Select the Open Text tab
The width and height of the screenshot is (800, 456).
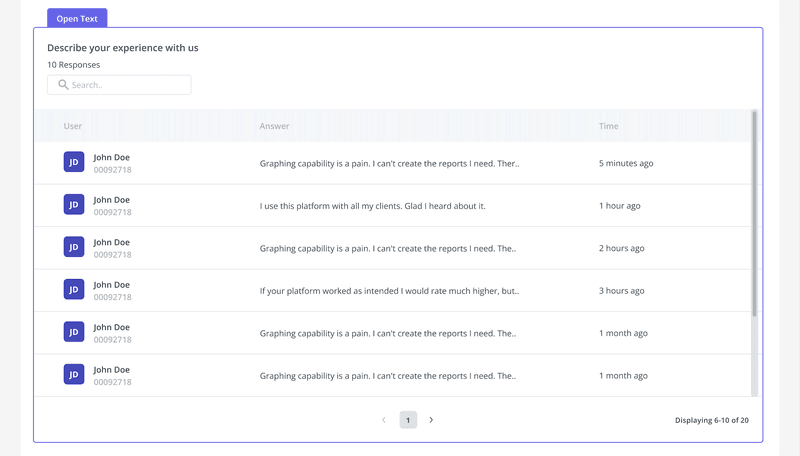[x=77, y=18]
